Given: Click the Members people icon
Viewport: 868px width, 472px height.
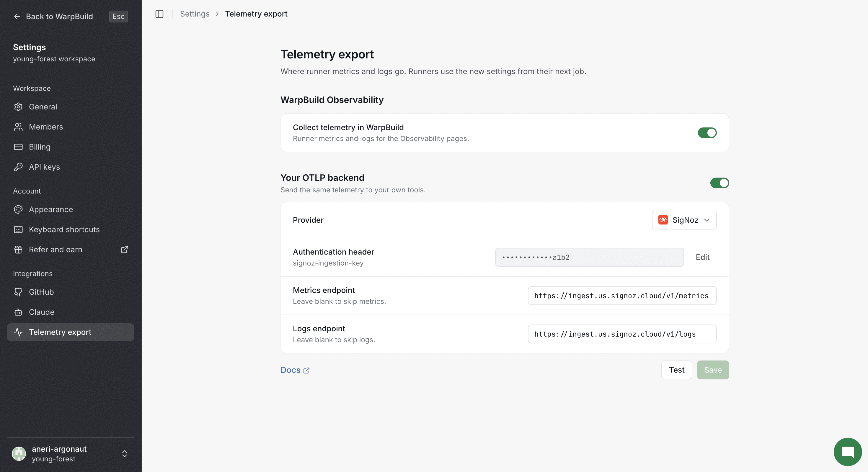Looking at the screenshot, I should click(18, 127).
